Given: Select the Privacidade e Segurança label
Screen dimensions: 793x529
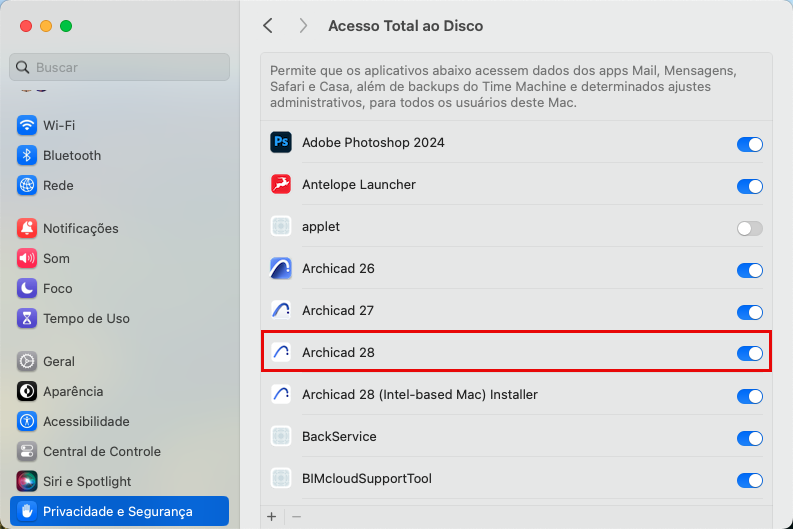Looking at the screenshot, I should coord(118,511).
